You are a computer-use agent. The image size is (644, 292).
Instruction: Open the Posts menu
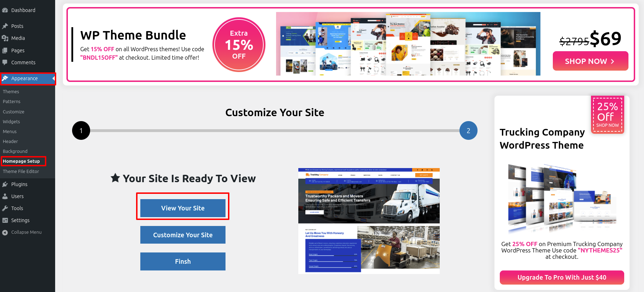click(x=17, y=26)
